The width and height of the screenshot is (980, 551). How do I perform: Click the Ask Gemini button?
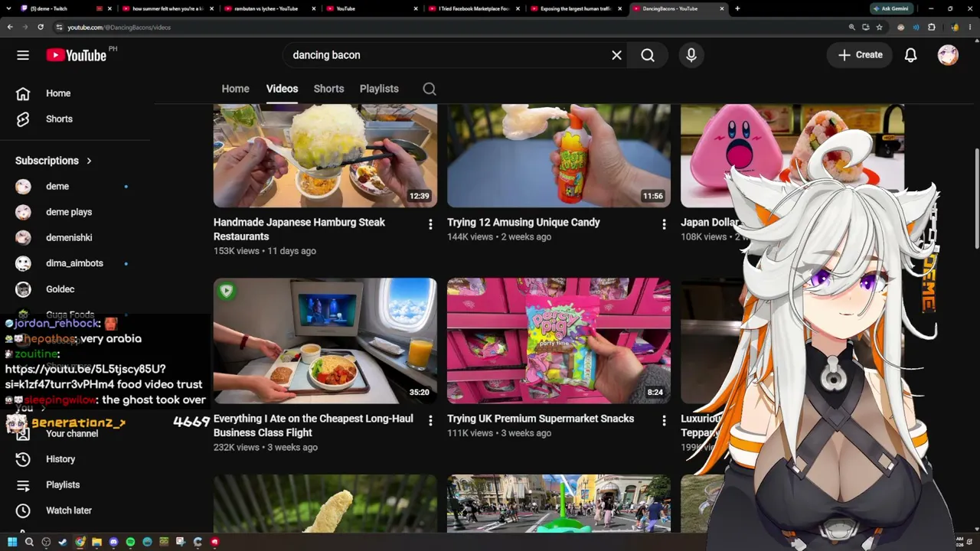click(891, 8)
